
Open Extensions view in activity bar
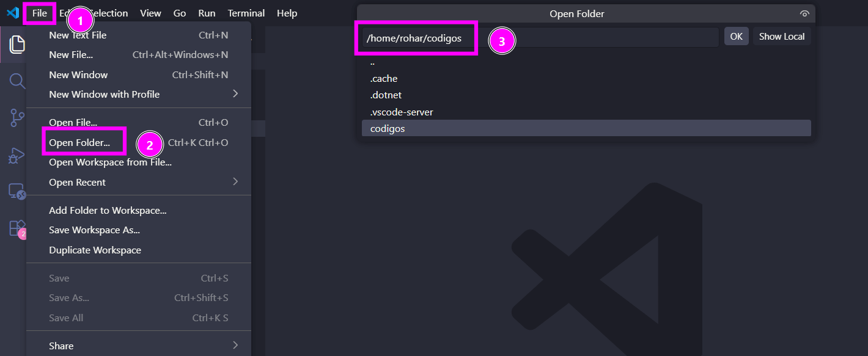(x=17, y=228)
